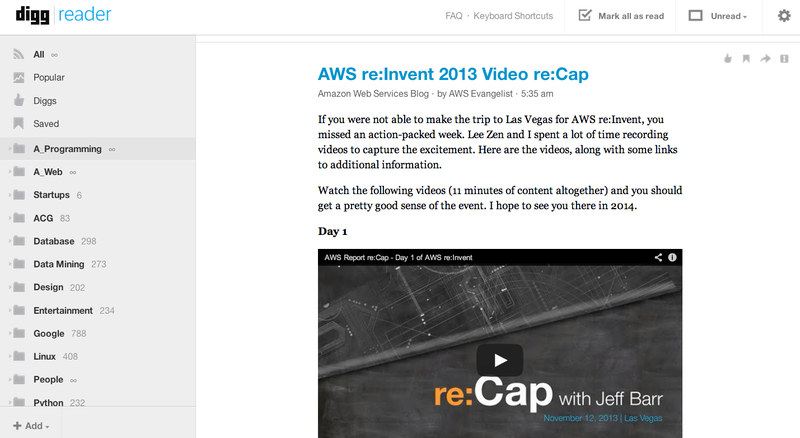The image size is (800, 438).
Task: Click the A_Programming folder icon
Action: [x=19, y=149]
